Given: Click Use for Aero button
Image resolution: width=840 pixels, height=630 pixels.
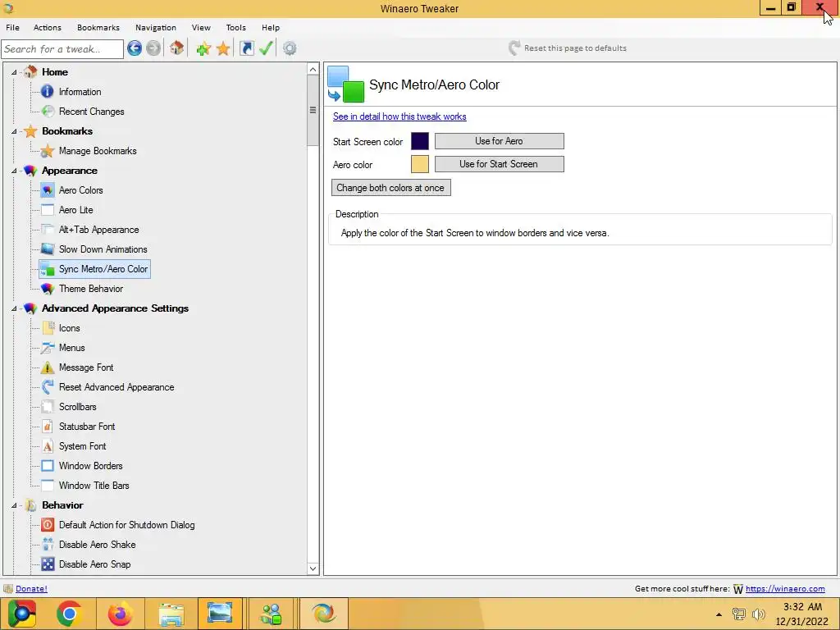Looking at the screenshot, I should point(500,141).
